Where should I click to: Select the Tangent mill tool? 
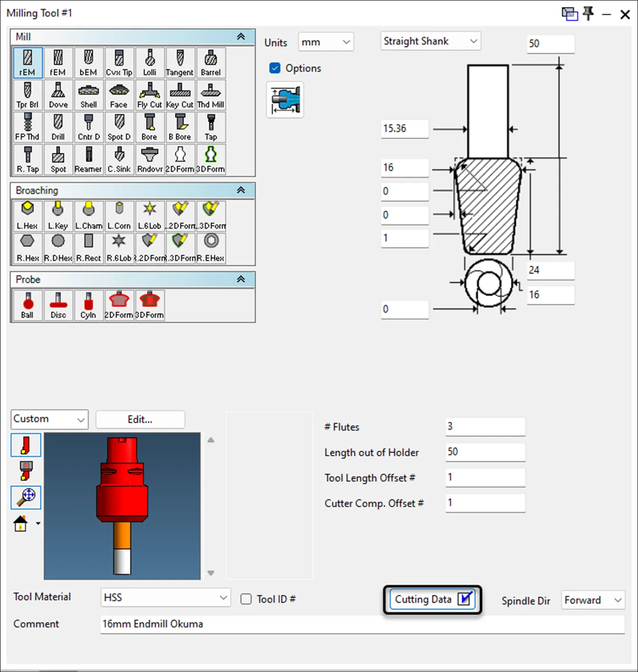coord(180,63)
